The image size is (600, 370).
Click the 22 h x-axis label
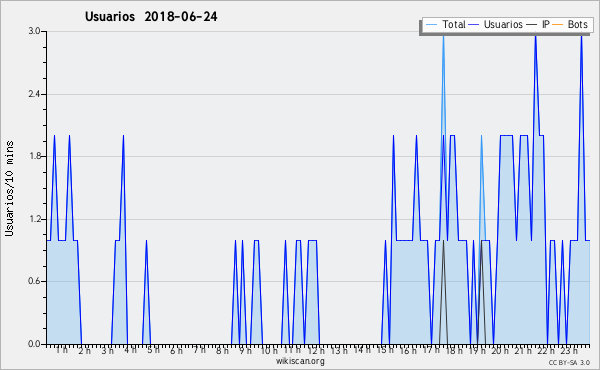(x=546, y=350)
